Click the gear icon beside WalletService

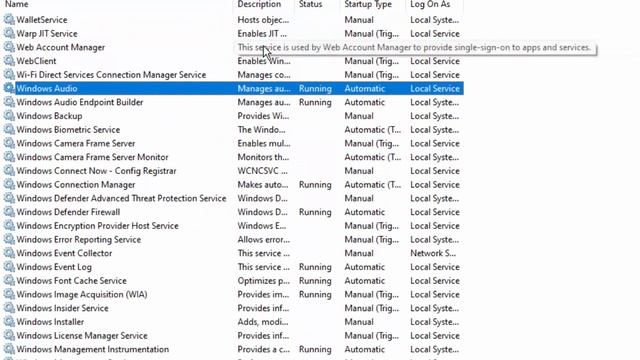tap(9, 20)
